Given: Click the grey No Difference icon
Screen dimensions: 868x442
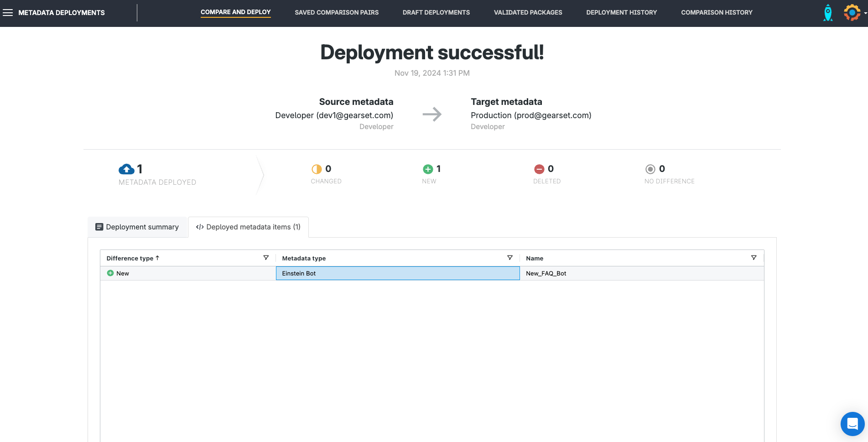Looking at the screenshot, I should 650,169.
